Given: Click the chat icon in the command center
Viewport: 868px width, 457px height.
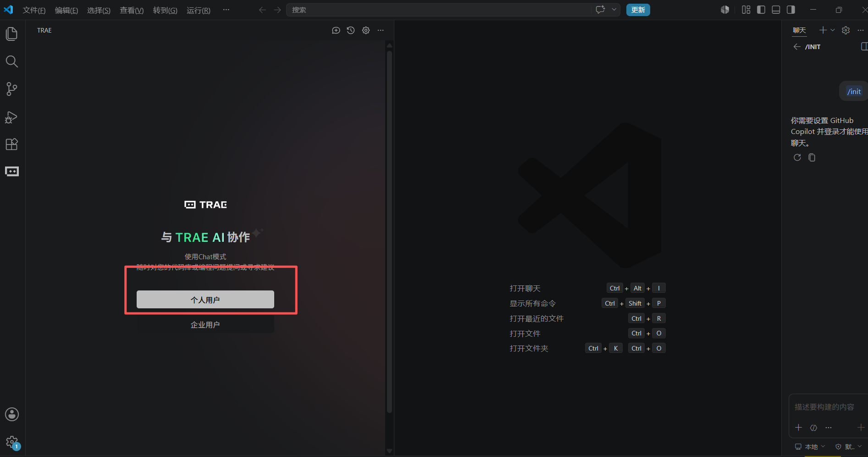Looking at the screenshot, I should (600, 10).
